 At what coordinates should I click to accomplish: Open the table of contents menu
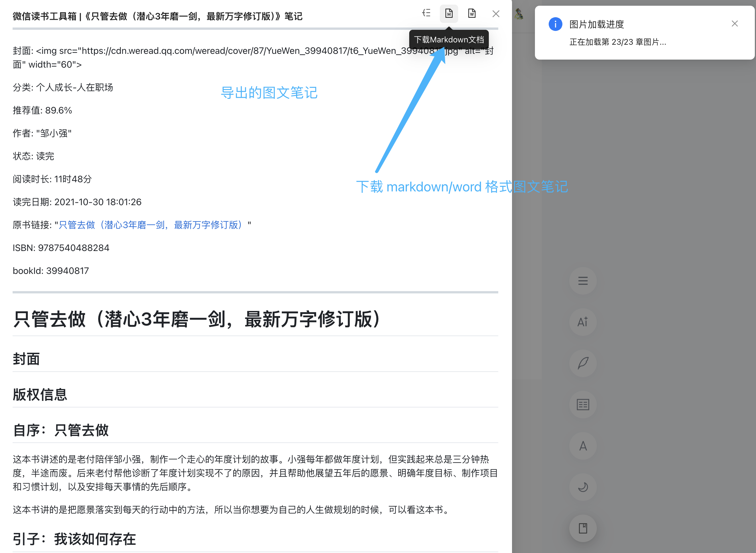point(583,281)
